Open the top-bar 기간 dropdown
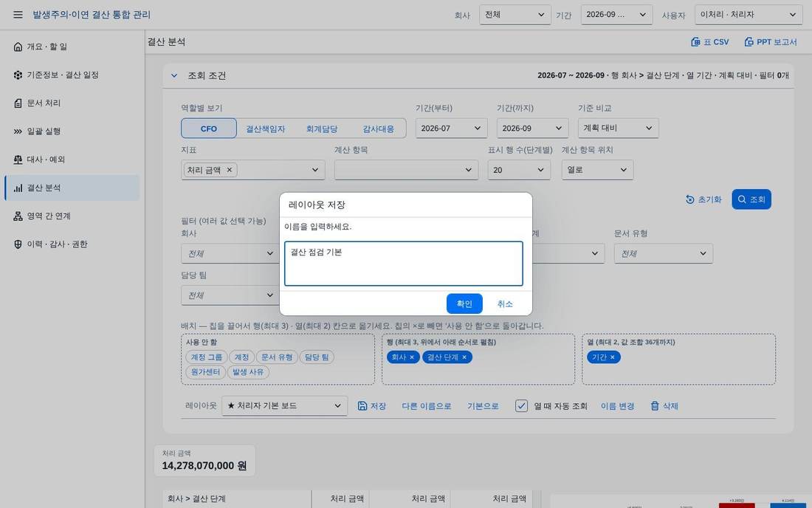This screenshot has height=508, width=812. [616, 15]
